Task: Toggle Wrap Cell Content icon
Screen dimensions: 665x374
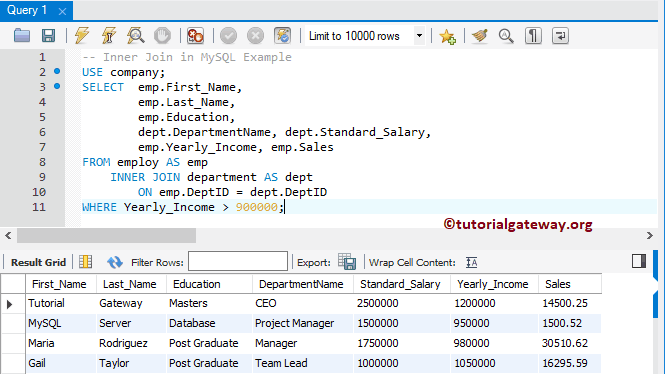Action: coord(471,262)
